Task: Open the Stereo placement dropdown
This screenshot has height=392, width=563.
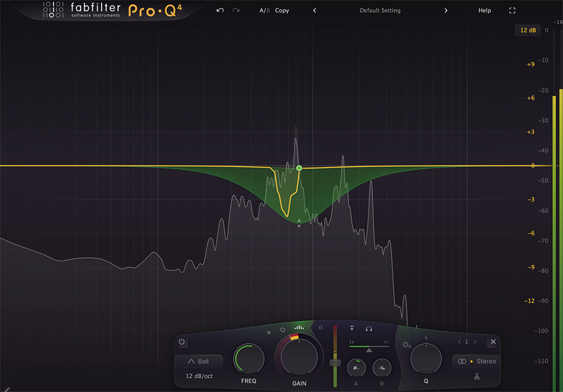Action: [477, 361]
